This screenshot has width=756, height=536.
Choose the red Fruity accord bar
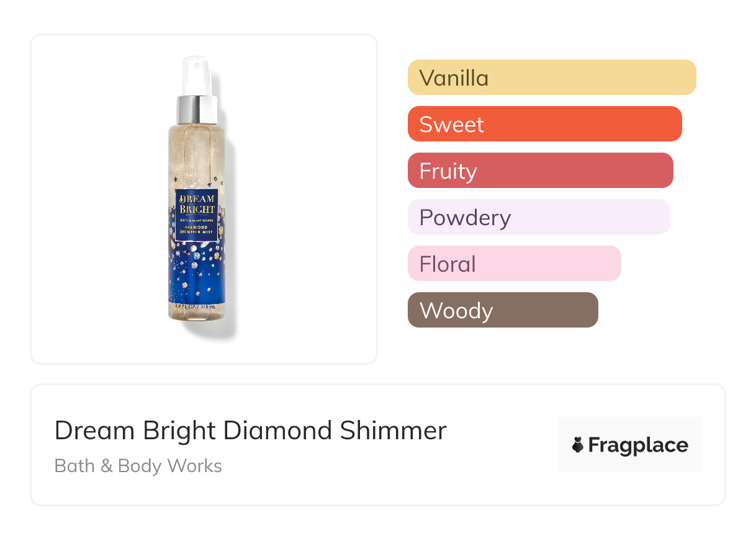tap(540, 171)
